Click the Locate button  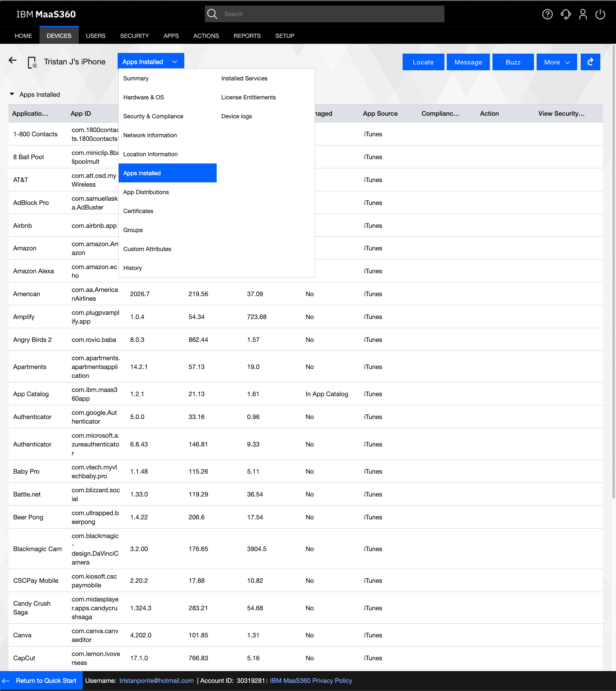(x=423, y=62)
